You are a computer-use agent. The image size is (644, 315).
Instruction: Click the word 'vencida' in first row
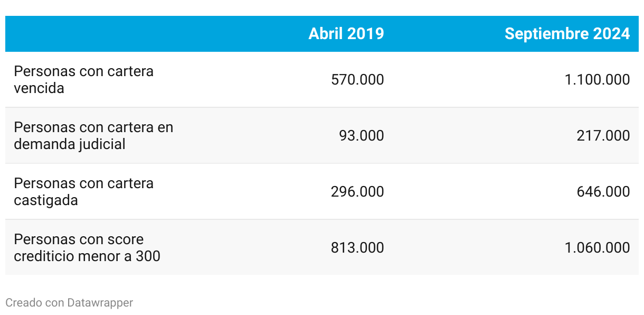[x=39, y=88]
